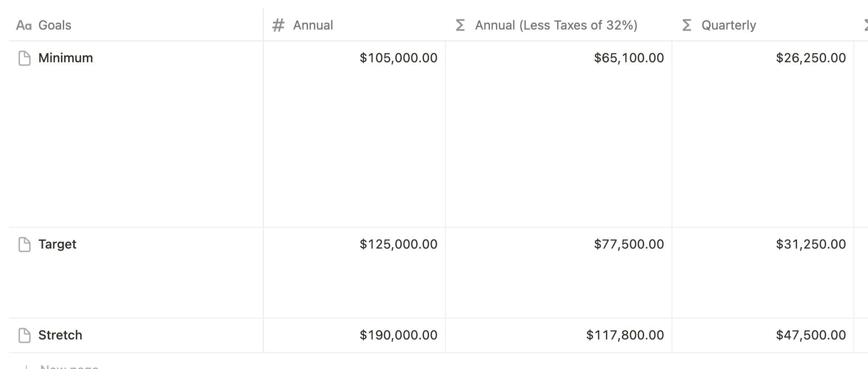The width and height of the screenshot is (868, 369).
Task: Click the cut-off sigma icon at far right
Action: pyautogui.click(x=866, y=25)
